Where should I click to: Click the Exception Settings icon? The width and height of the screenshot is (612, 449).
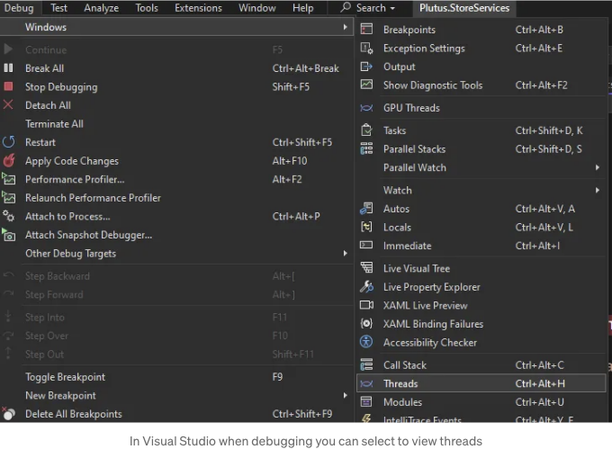[x=366, y=48]
